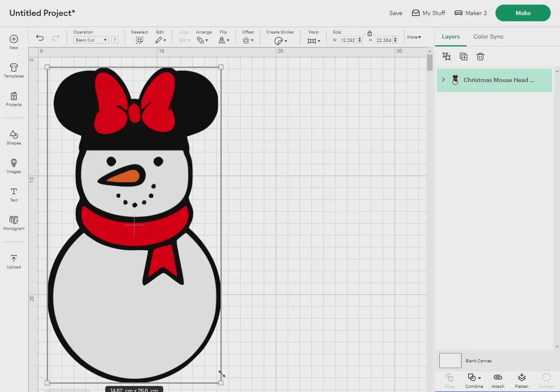Click the Align tool
The width and height of the screenshot is (560, 392).
[184, 37]
